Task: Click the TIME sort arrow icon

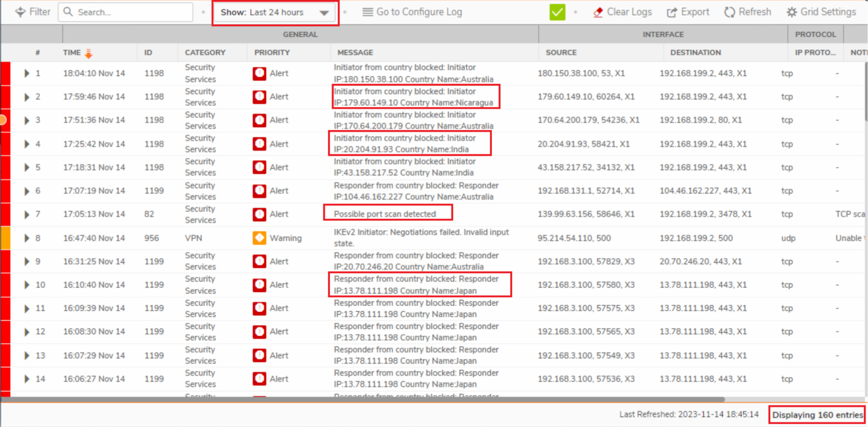Action: (89, 53)
